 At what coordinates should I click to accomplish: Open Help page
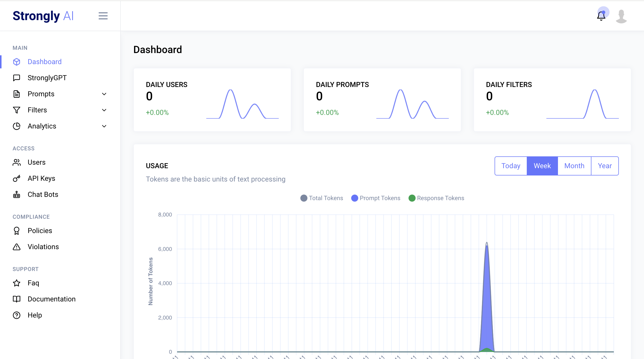[x=35, y=315]
